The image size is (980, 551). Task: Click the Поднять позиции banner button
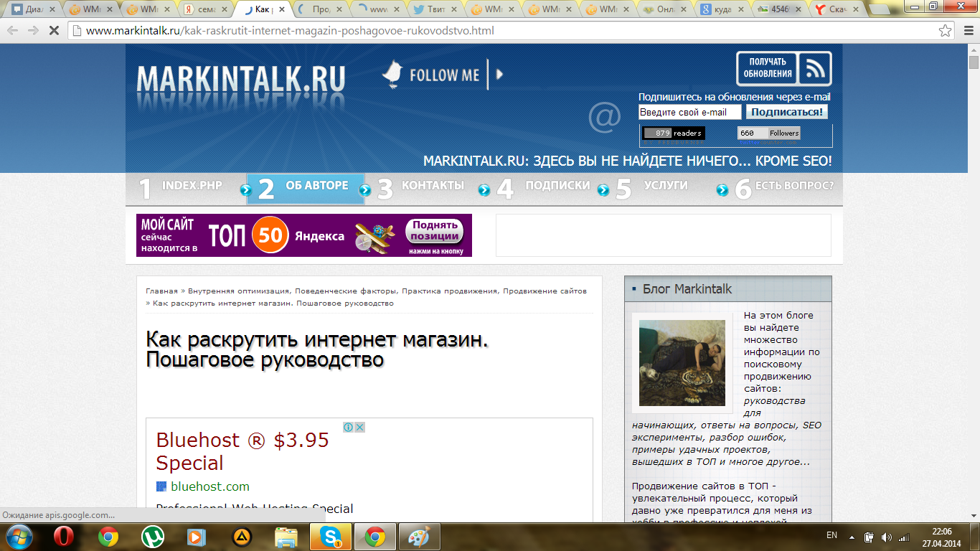pyautogui.click(x=435, y=231)
